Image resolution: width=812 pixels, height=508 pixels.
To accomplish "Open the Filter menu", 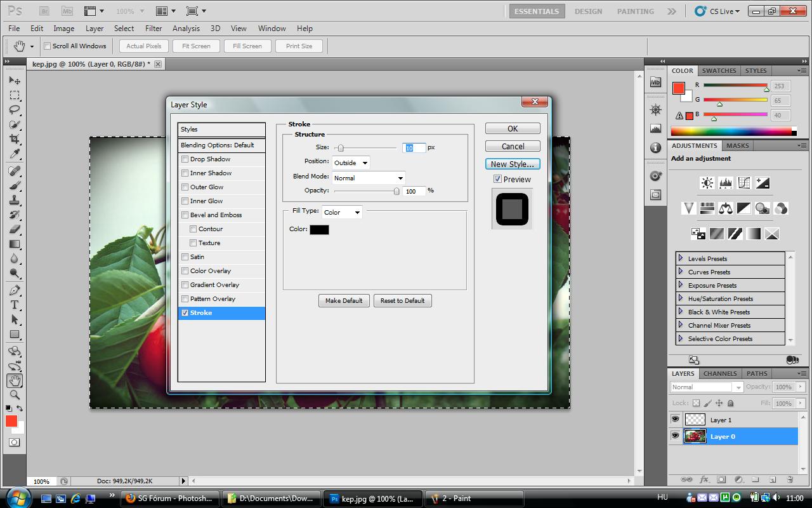I will 154,29.
